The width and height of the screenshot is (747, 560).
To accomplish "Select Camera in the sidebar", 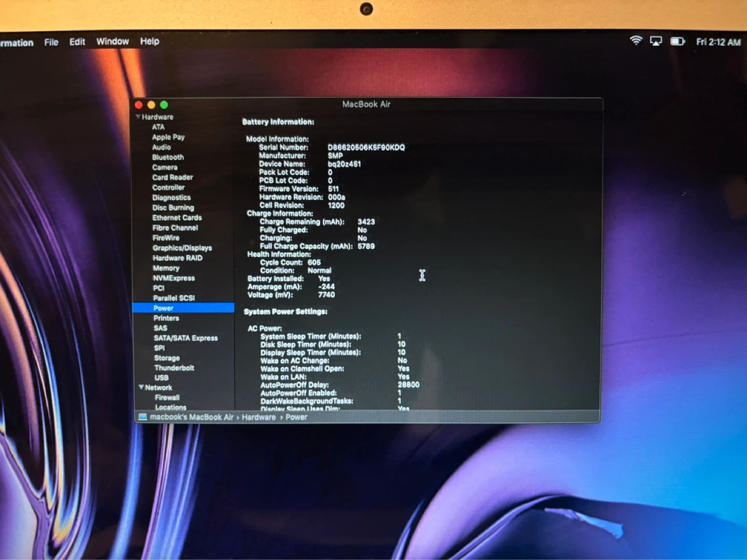I will coord(164,167).
